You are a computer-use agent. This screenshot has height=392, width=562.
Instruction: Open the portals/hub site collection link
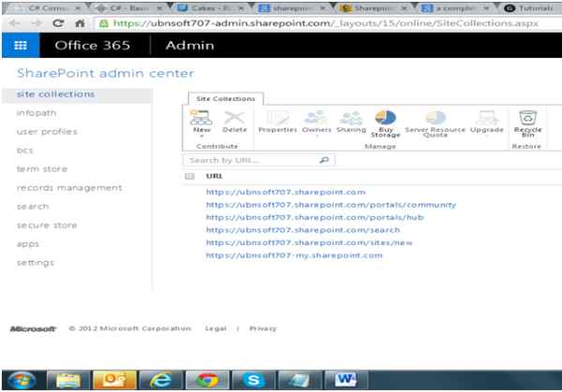[315, 217]
